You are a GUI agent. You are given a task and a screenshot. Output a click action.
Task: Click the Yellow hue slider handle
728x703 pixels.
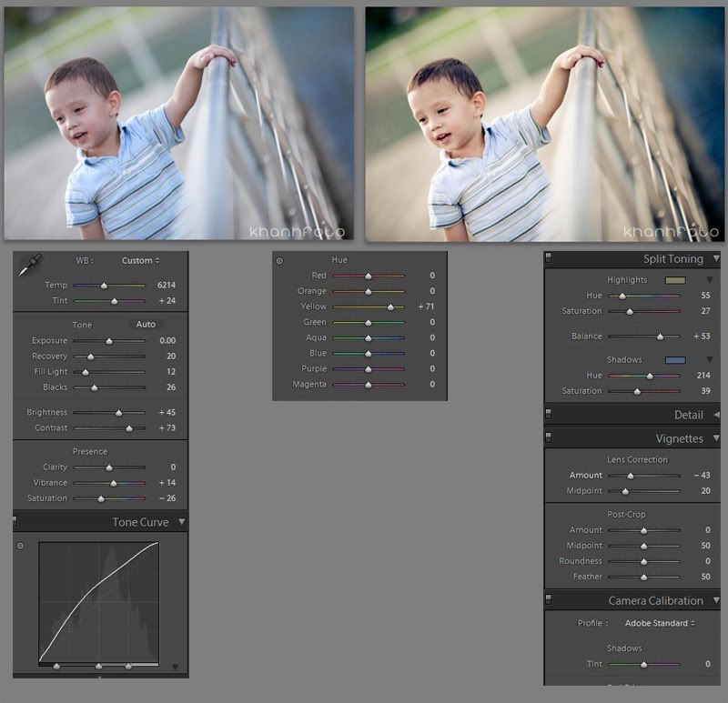point(390,307)
